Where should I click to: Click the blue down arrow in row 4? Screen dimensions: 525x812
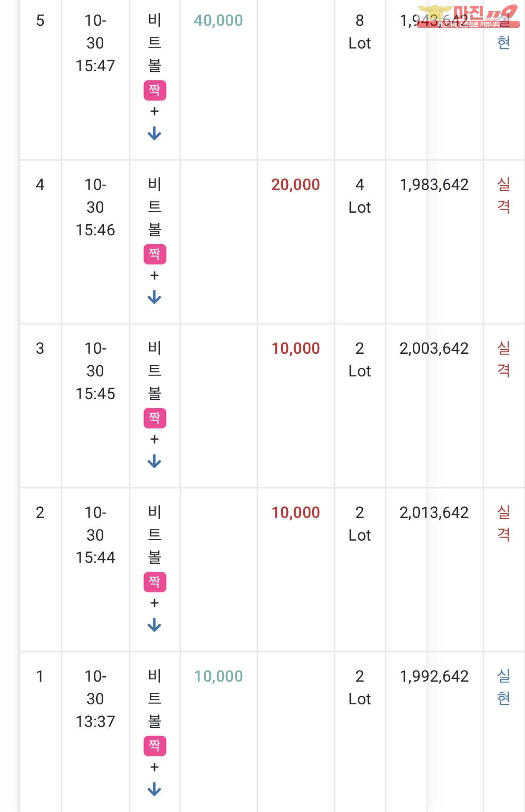(154, 297)
